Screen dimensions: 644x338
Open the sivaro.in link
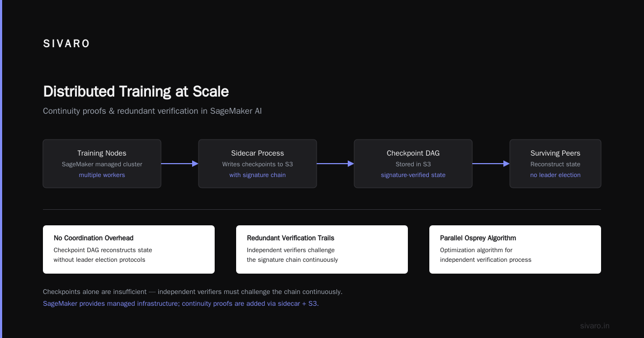pyautogui.click(x=595, y=326)
